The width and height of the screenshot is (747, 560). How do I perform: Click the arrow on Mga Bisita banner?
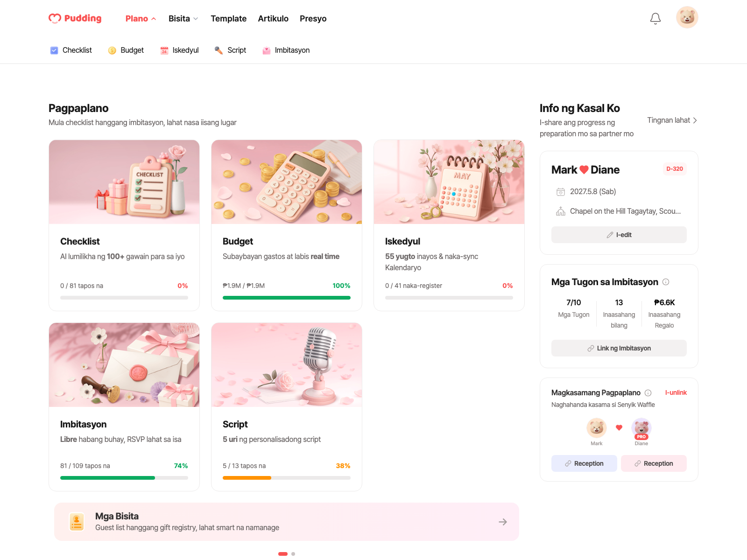tap(503, 522)
